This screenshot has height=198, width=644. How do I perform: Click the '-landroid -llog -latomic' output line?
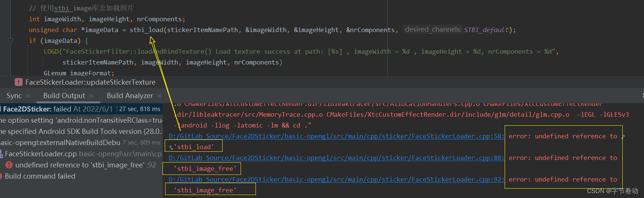[x=243, y=125]
